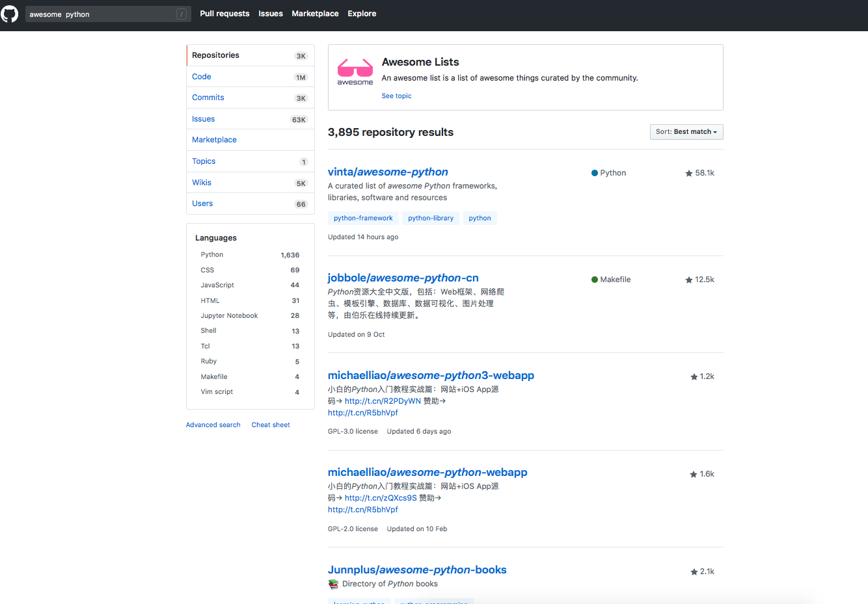The width and height of the screenshot is (868, 604).
Task: Click the GPL-2.0 license text
Action: (x=353, y=529)
